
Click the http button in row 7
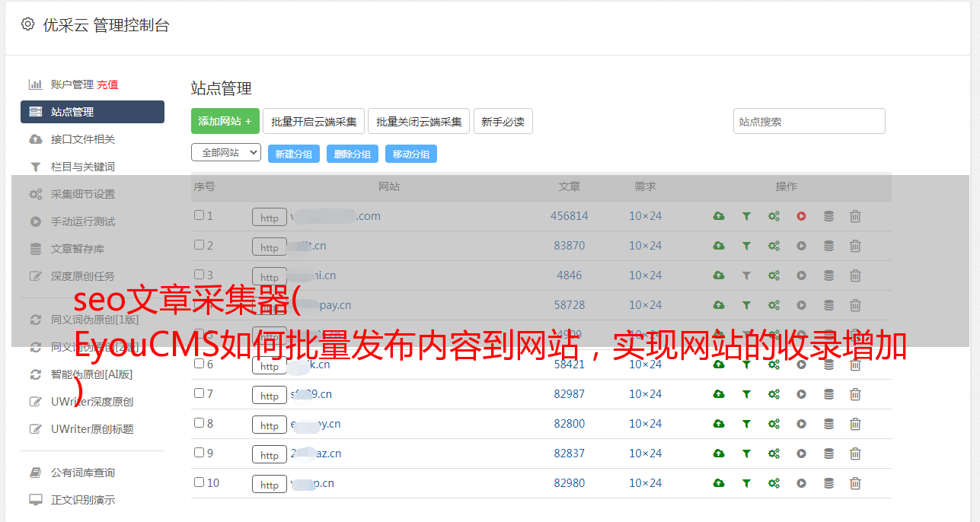[x=270, y=396]
